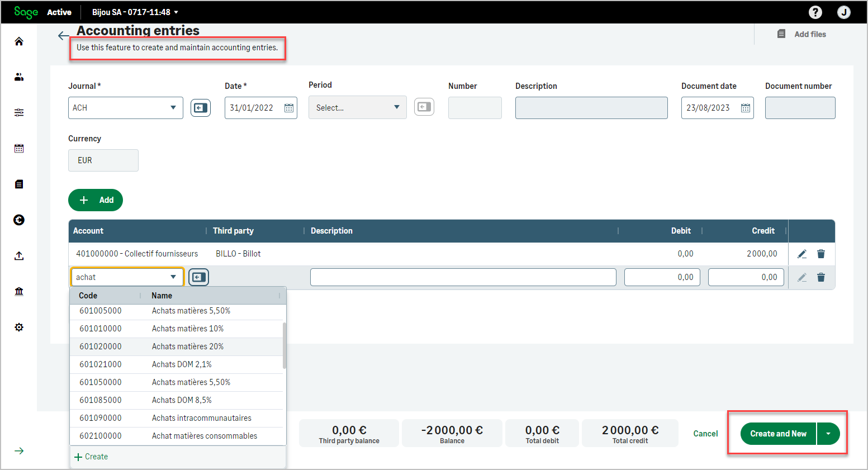
Task: Click the header Description field
Action: [x=591, y=108]
